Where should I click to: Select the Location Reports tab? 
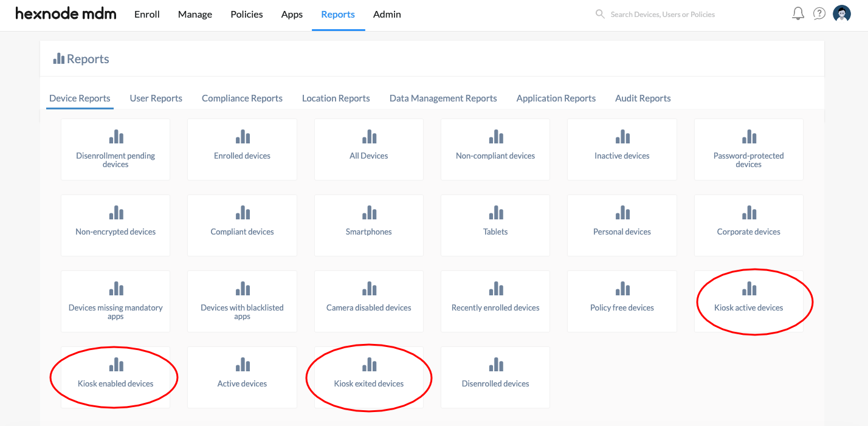pyautogui.click(x=336, y=98)
